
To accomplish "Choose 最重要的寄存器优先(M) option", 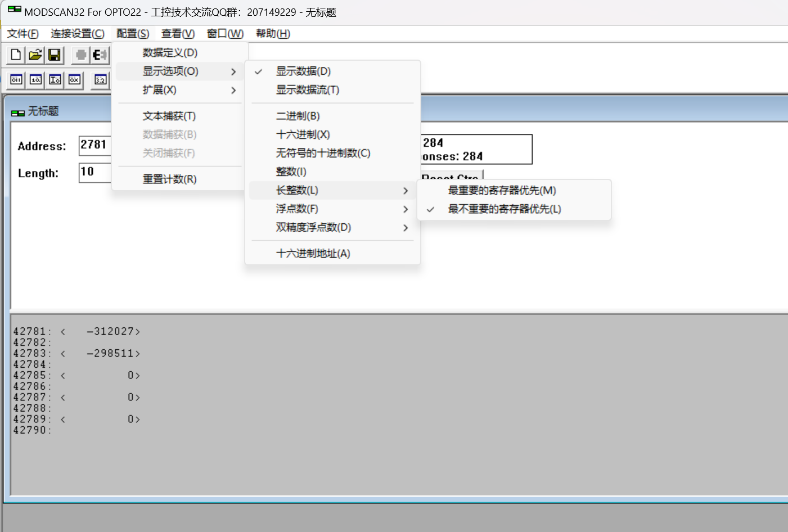I will 514,191.
